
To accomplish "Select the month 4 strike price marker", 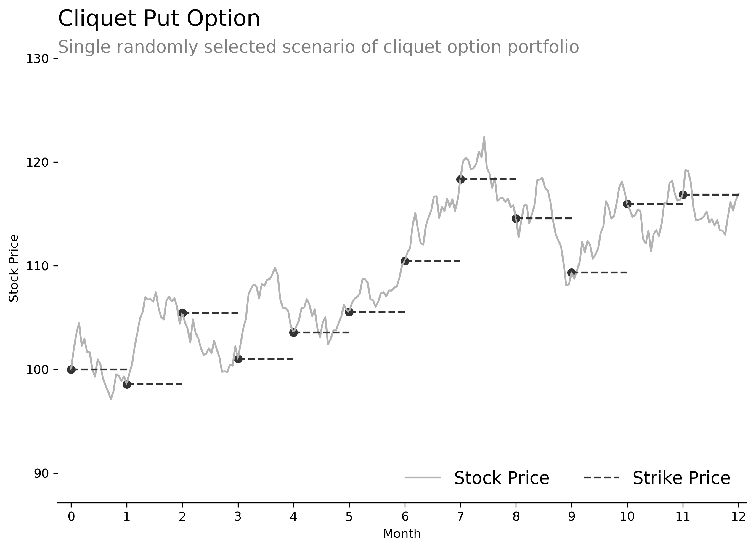I will (x=293, y=332).
